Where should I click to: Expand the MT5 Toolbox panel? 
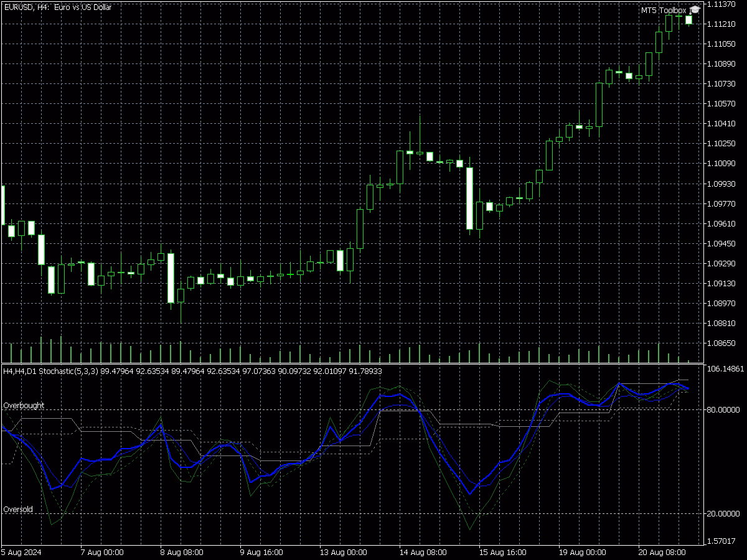click(x=662, y=10)
